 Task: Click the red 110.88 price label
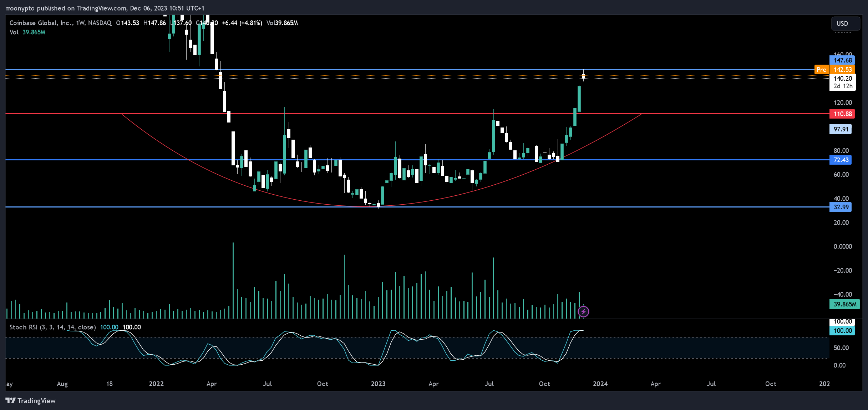point(842,114)
